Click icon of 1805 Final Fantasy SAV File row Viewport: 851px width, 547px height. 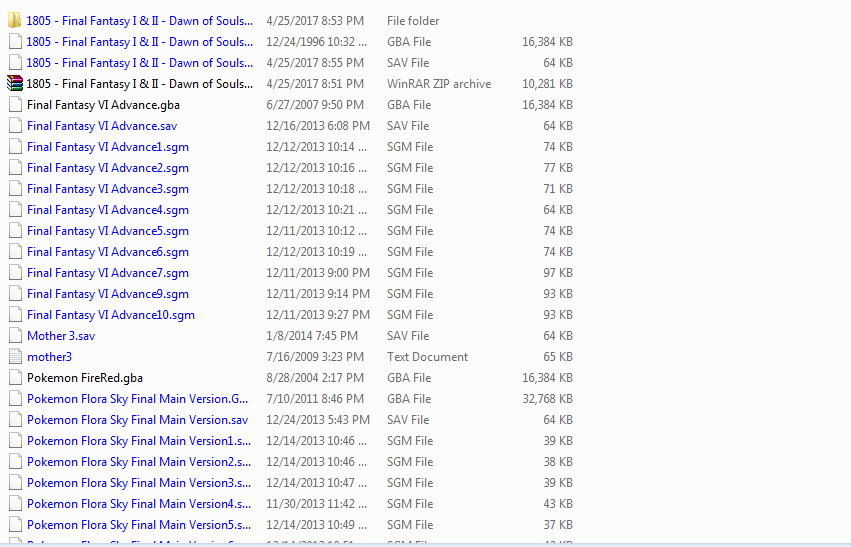[x=15, y=63]
